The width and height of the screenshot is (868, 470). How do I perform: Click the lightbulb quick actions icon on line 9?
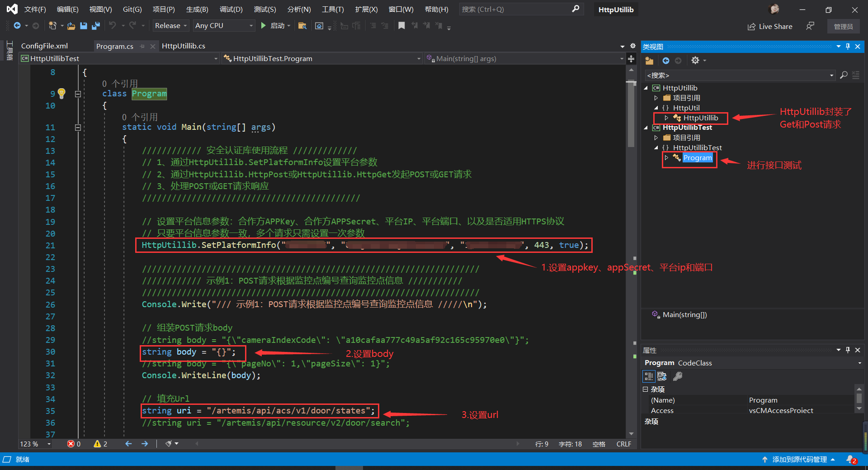tap(61, 94)
